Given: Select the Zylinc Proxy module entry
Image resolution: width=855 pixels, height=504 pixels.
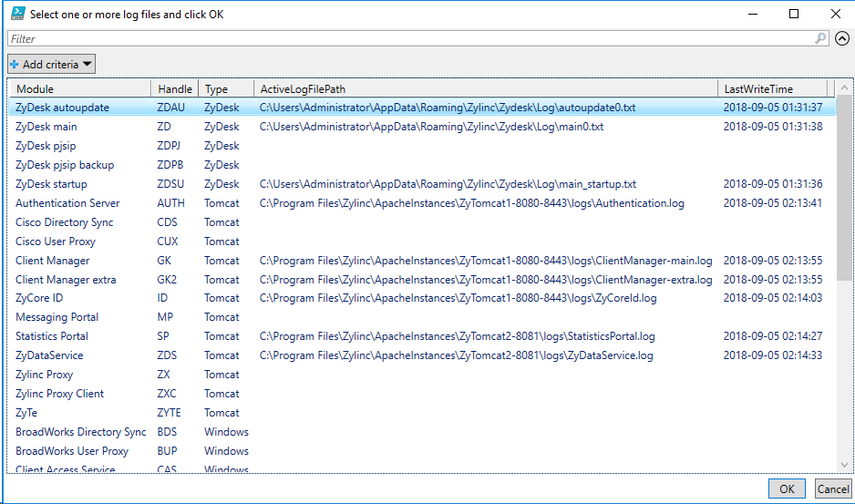Looking at the screenshot, I should (44, 375).
